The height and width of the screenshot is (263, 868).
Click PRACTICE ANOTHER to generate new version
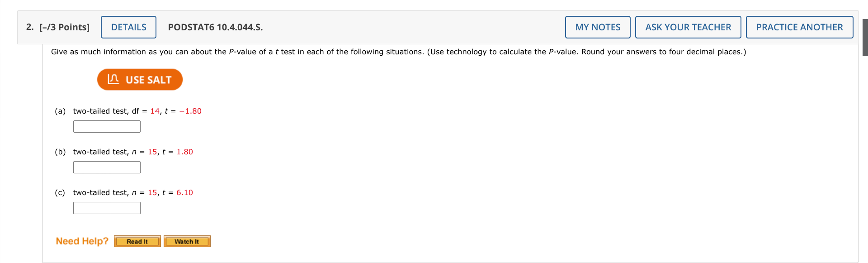pyautogui.click(x=800, y=27)
